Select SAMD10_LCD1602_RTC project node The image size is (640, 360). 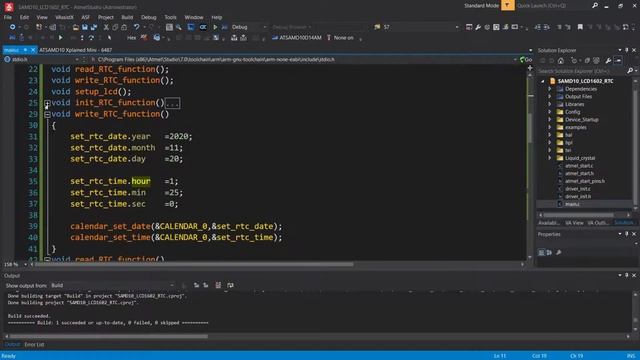[x=585, y=81]
